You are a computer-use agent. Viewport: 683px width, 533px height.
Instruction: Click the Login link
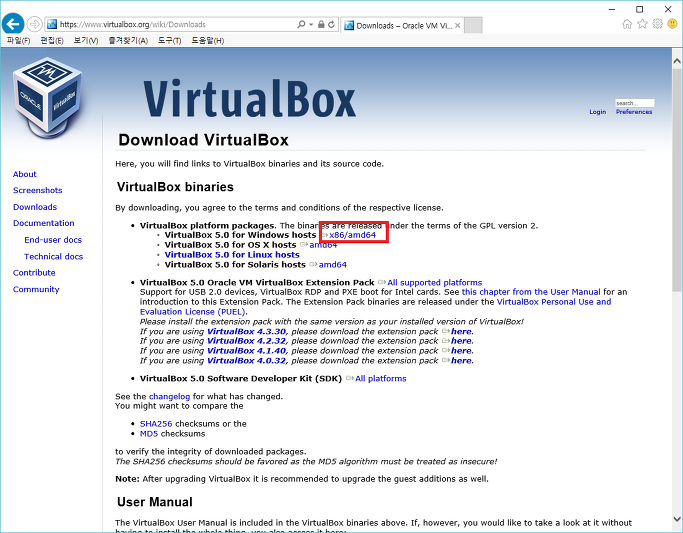point(598,112)
